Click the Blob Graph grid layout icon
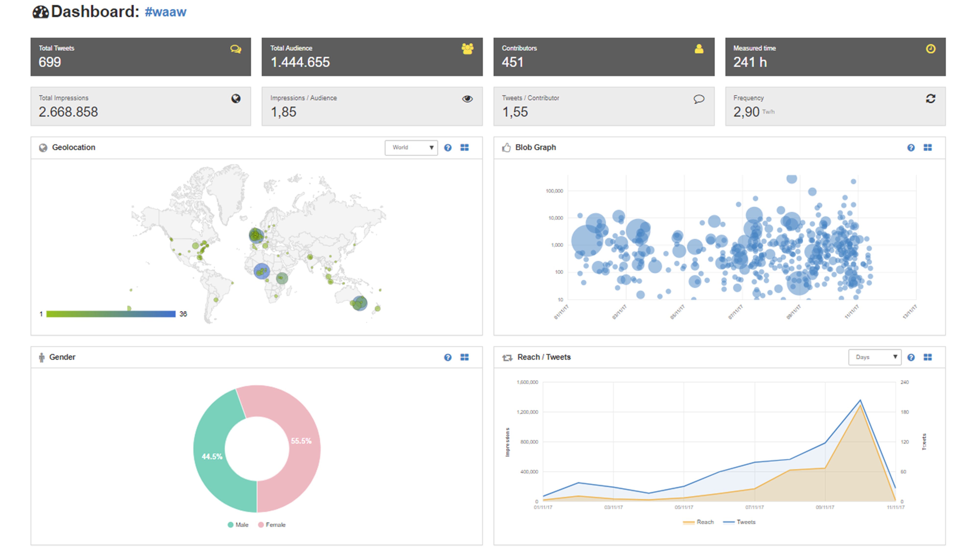Viewport: 980px width, 551px height. pyautogui.click(x=928, y=147)
